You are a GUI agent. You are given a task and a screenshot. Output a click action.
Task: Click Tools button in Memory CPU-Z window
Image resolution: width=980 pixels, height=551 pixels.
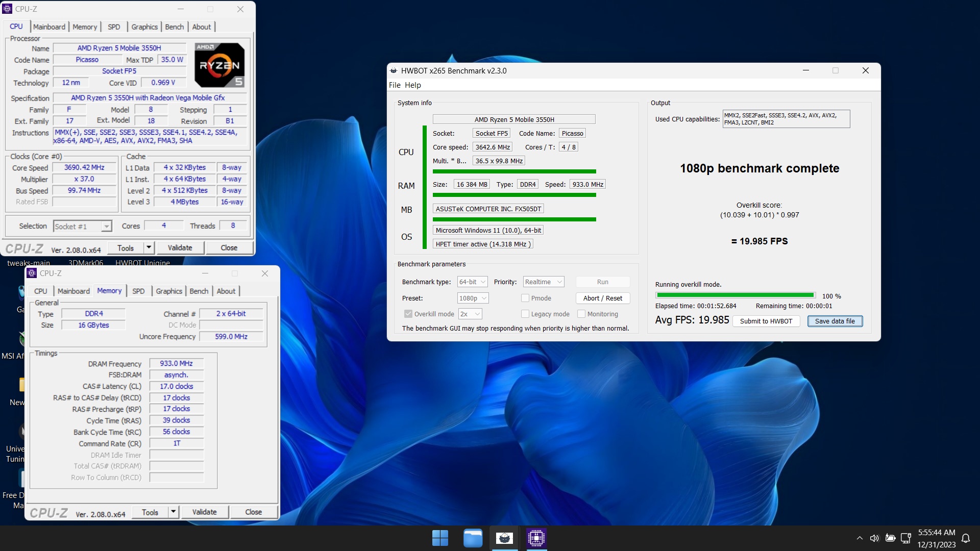click(150, 512)
